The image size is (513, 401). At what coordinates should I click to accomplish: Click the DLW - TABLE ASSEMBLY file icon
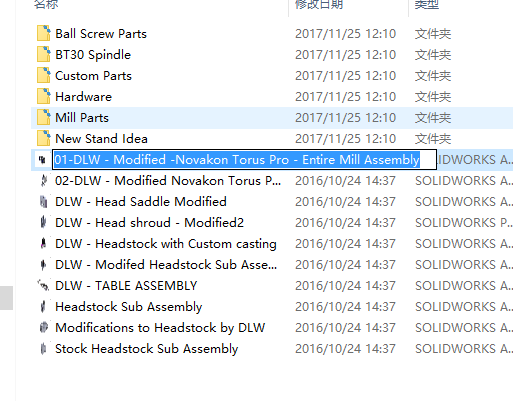[43, 285]
